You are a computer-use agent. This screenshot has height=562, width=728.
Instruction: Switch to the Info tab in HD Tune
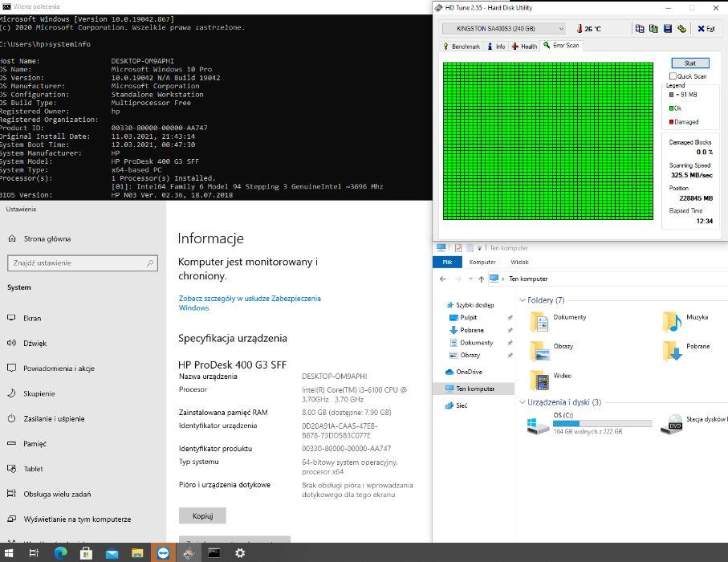tap(496, 47)
